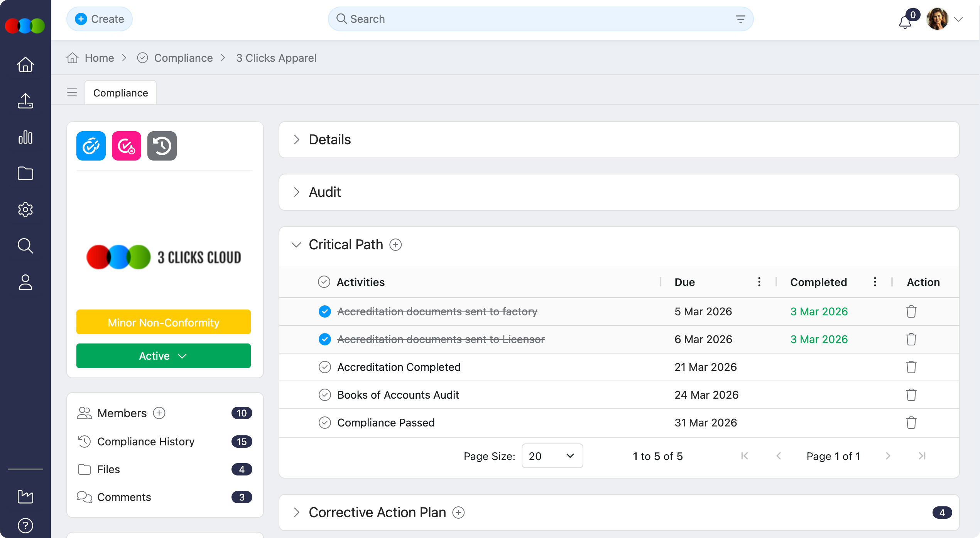Open the analytics chart icon in sidebar
The image size is (980, 538).
tap(25, 137)
